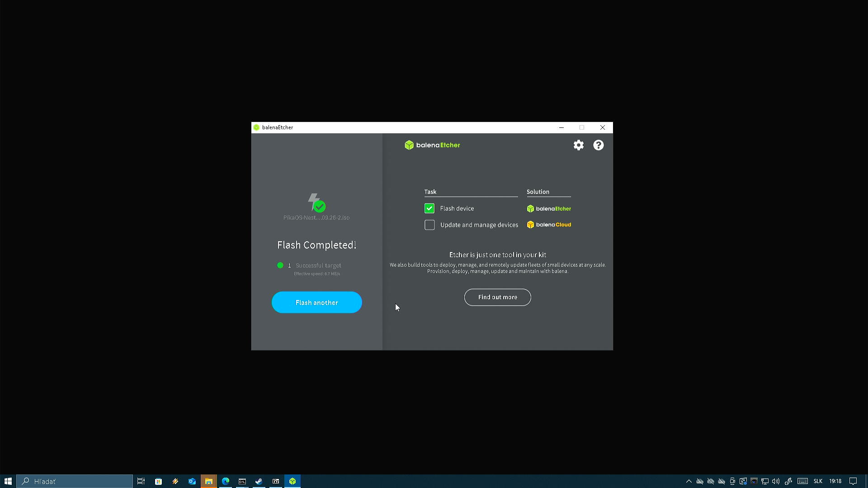Open Etcher settings gear icon
The width and height of the screenshot is (868, 488).
click(579, 145)
